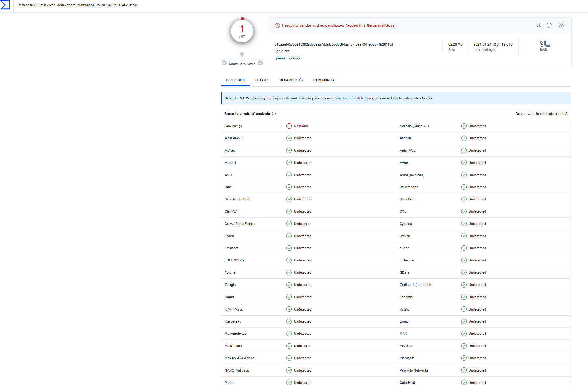The image size is (588, 387).
Task: Click the green check icon for Kaspersky
Action: [289, 322]
